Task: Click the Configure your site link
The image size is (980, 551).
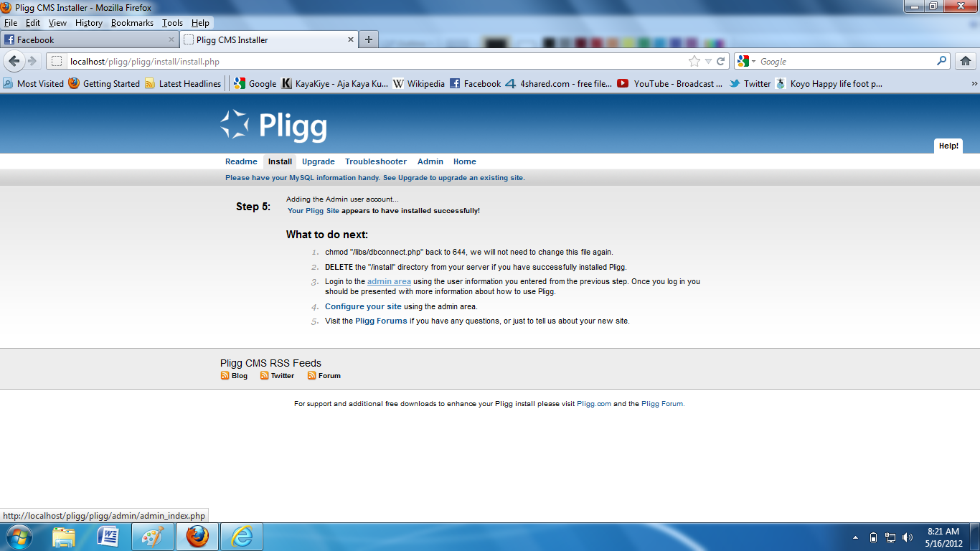Action: [363, 306]
